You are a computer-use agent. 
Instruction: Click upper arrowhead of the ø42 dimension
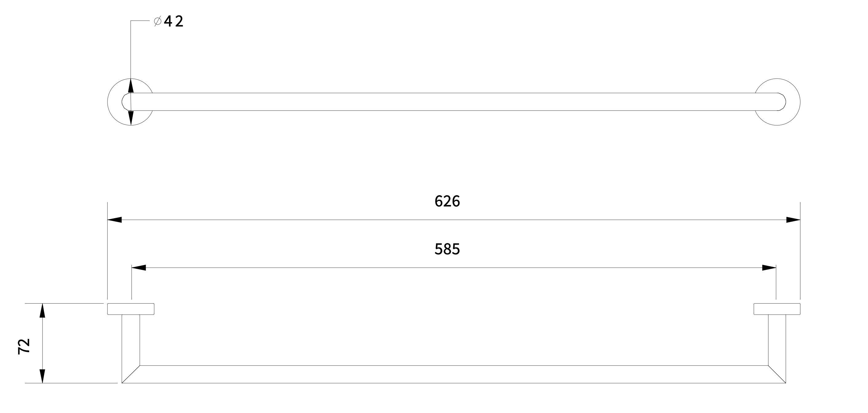tap(131, 85)
